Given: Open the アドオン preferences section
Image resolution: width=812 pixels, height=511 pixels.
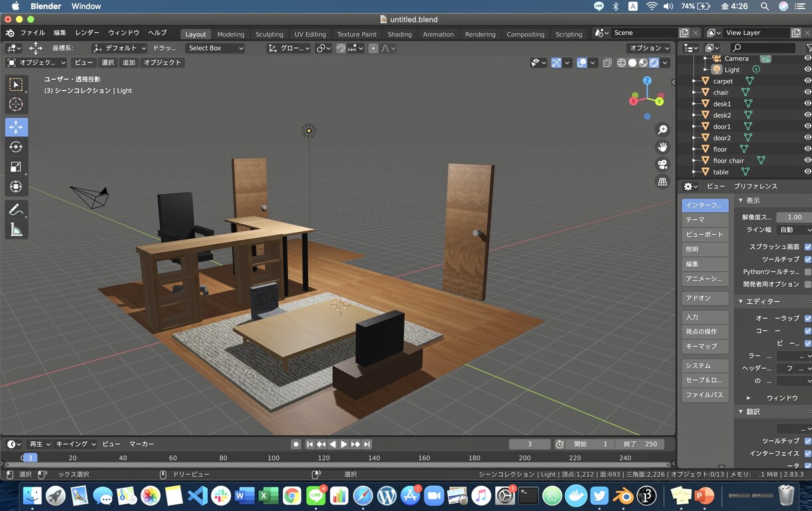Looking at the screenshot, I should tap(705, 298).
